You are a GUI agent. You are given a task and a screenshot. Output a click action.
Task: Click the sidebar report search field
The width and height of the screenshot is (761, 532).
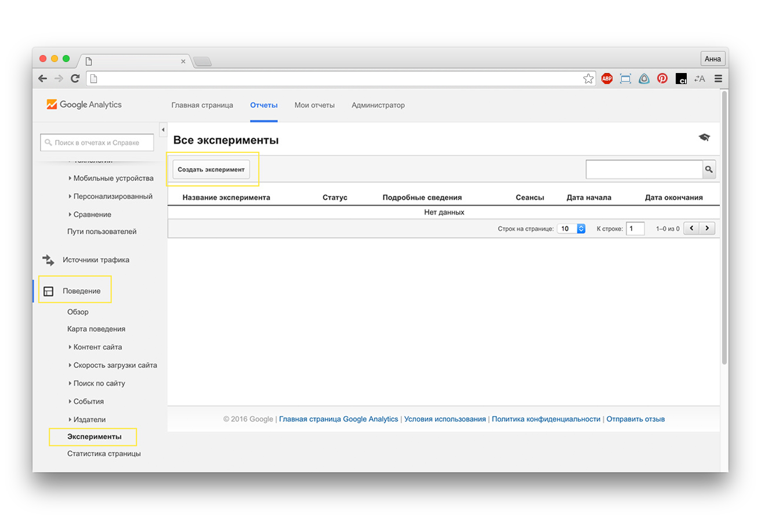point(97,143)
